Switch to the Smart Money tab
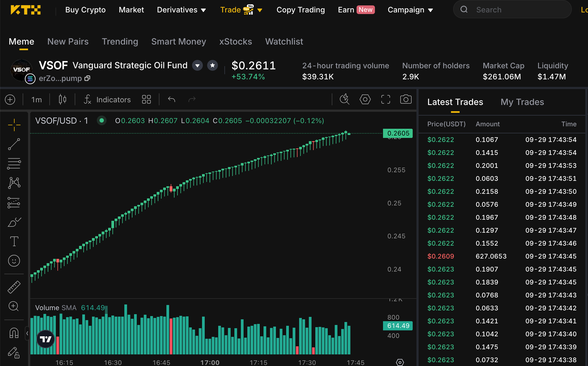Screen dimensions: 588x366 179,42
